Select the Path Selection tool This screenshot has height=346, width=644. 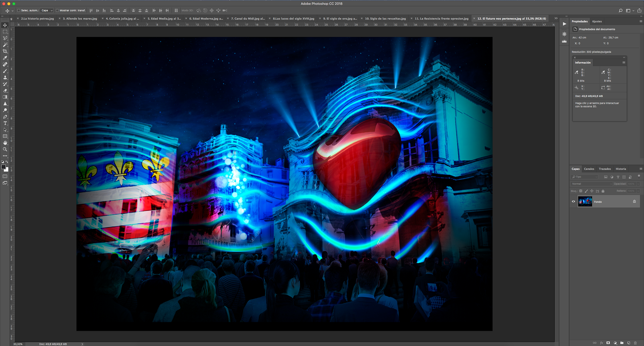[x=5, y=130]
